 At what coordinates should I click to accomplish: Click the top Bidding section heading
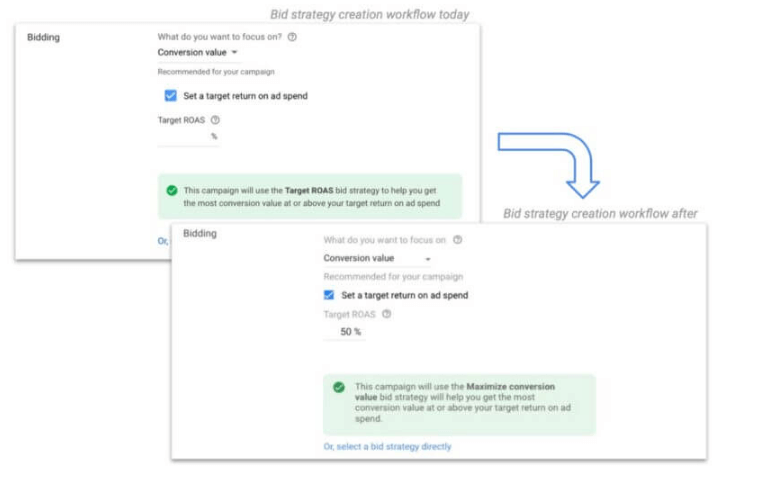[x=43, y=37]
